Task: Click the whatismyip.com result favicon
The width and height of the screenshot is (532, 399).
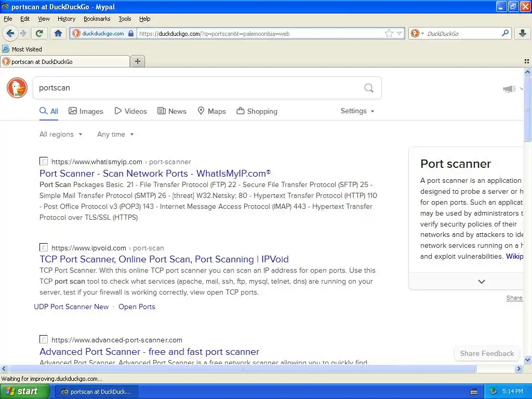Action: [44, 161]
